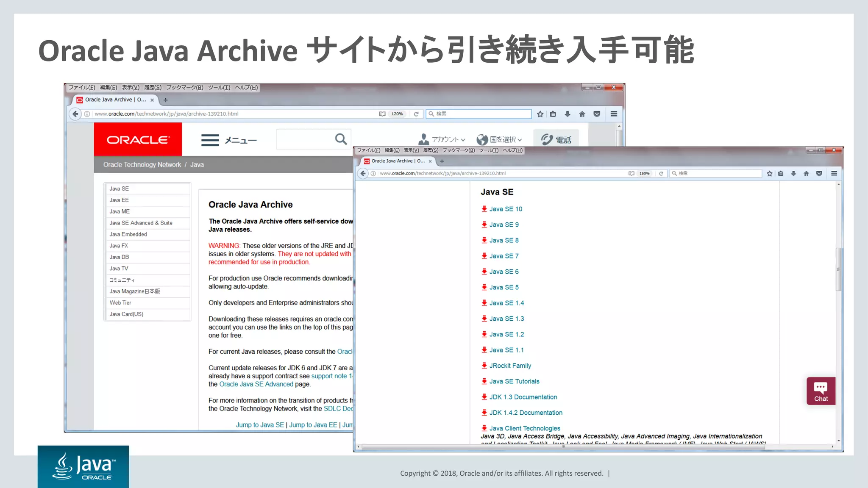Viewport: 868px width, 488px height.
Task: Open 履歴 menu in back window
Action: 153,87
